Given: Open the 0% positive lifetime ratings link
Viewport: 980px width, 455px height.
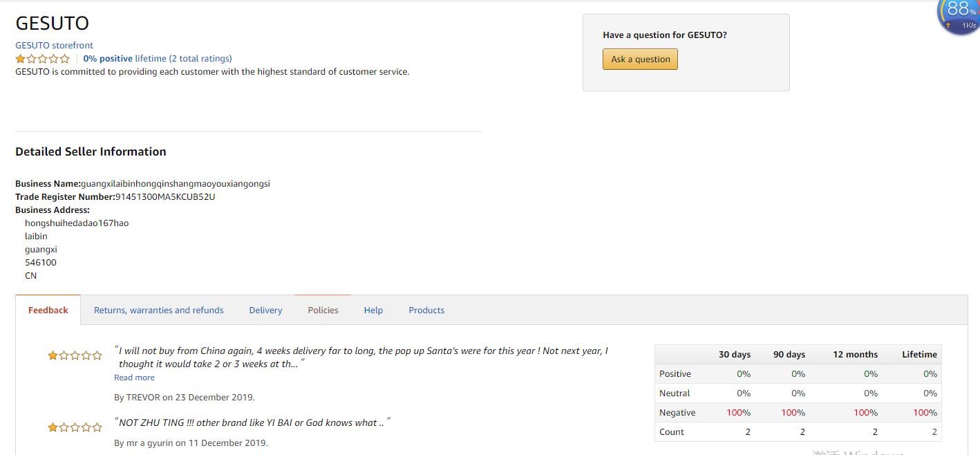Looking at the screenshot, I should pos(158,59).
